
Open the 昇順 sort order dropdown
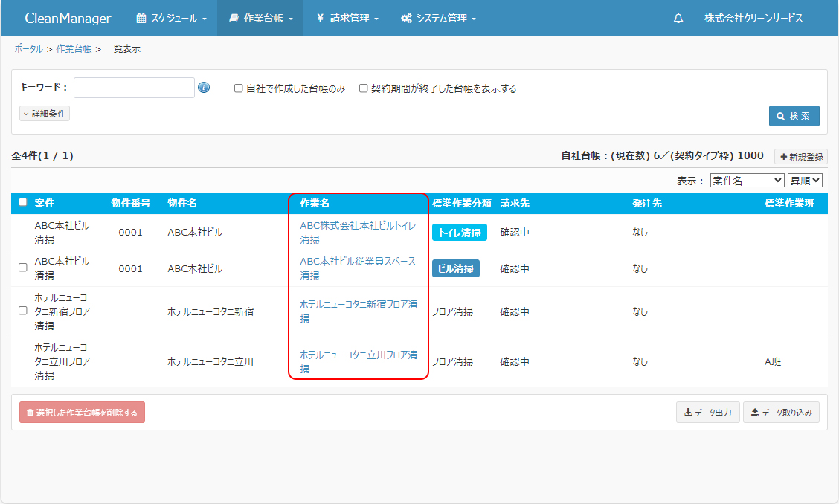click(x=805, y=181)
